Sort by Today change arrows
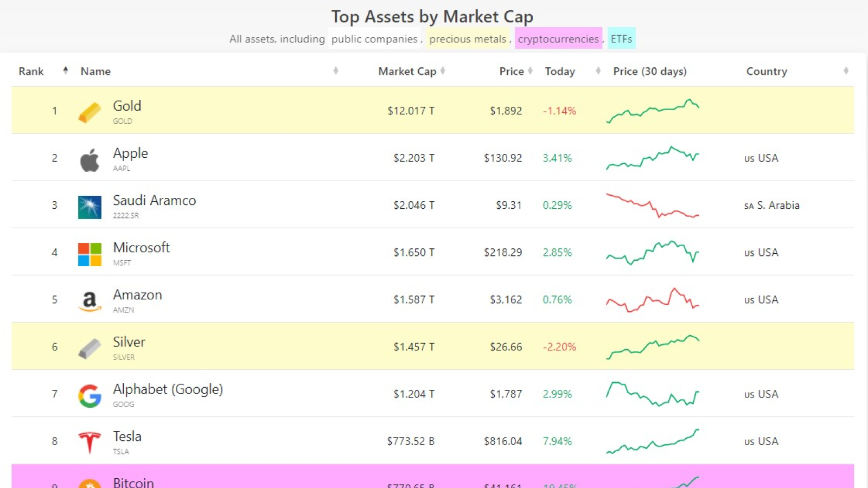This screenshot has height=488, width=868. (x=598, y=70)
